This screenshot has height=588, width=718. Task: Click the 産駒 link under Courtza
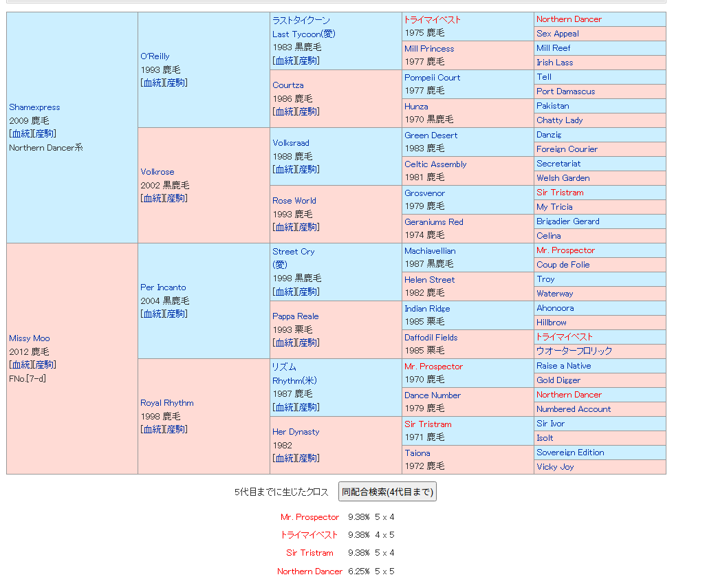tap(308, 111)
